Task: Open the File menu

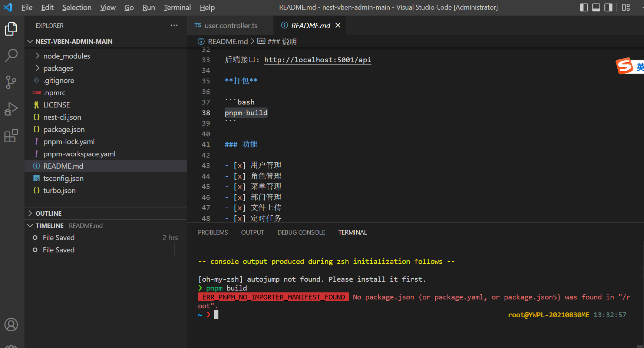Action: click(x=27, y=7)
